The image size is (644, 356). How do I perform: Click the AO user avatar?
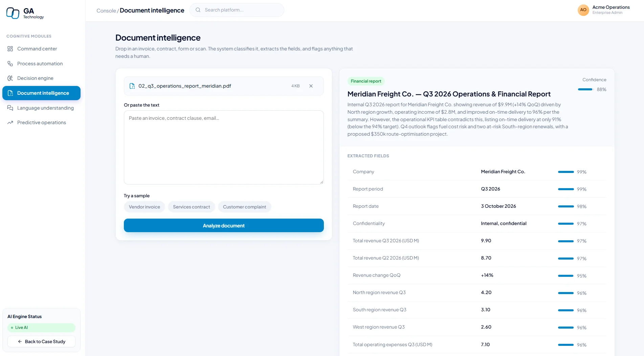pos(583,10)
